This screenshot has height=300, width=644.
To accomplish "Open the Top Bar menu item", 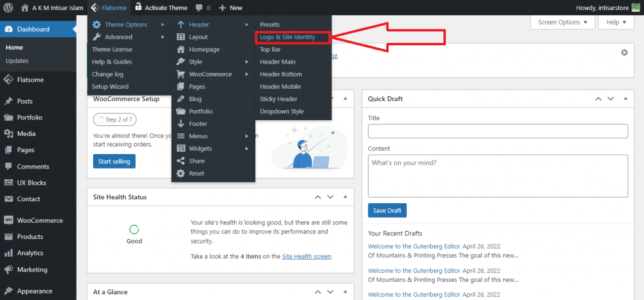I will coord(270,49).
